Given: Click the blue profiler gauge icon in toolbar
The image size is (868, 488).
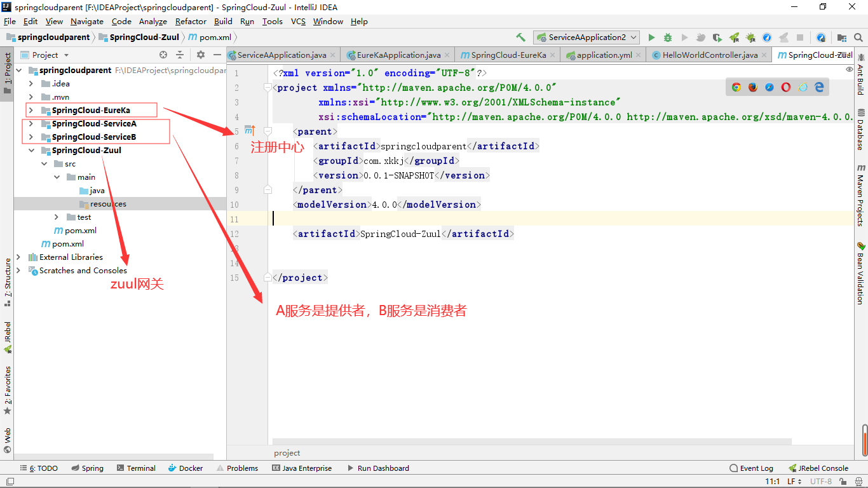Looking at the screenshot, I should coord(767,37).
